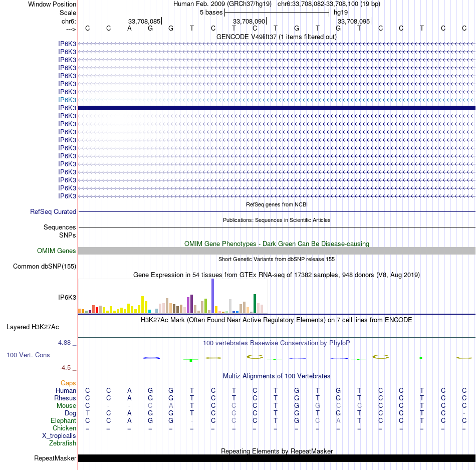The width and height of the screenshot is (476, 470).
Task: Click the only A base in the chr6 reference row
Action: point(129,28)
